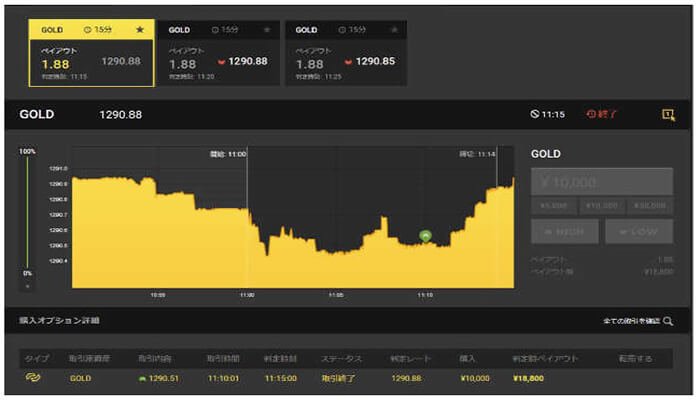The image size is (700, 400).
Task: Choose the ¥50,000 quick amount button
Action: click(651, 206)
